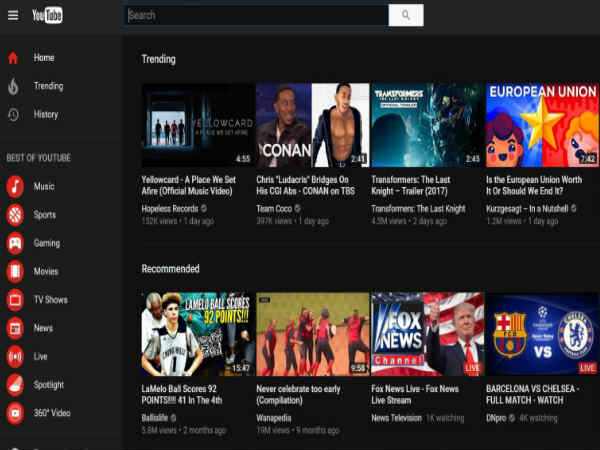The width and height of the screenshot is (600, 450).
Task: Open title 'Is the European Union Worth It'
Action: 534,185
